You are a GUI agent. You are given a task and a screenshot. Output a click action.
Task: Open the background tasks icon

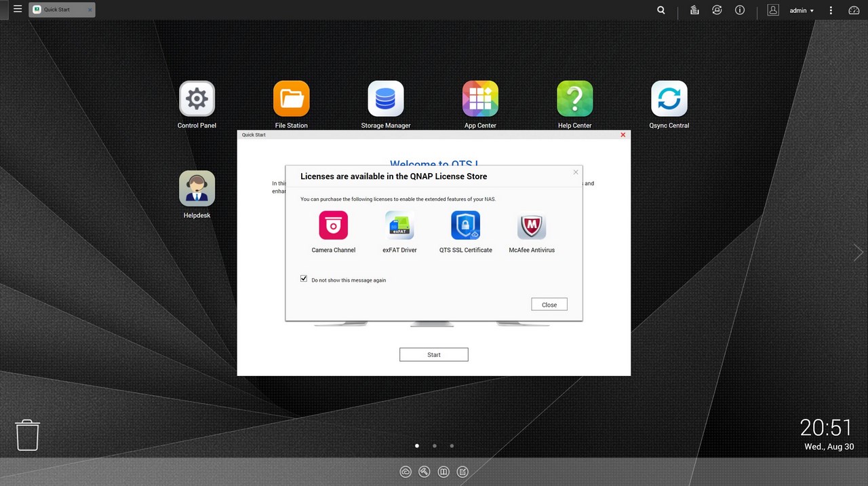click(694, 10)
